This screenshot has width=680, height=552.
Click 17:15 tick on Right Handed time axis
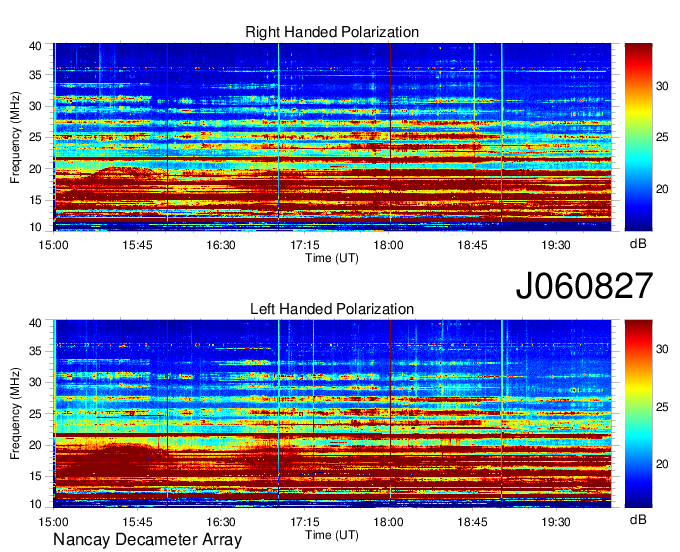[304, 245]
